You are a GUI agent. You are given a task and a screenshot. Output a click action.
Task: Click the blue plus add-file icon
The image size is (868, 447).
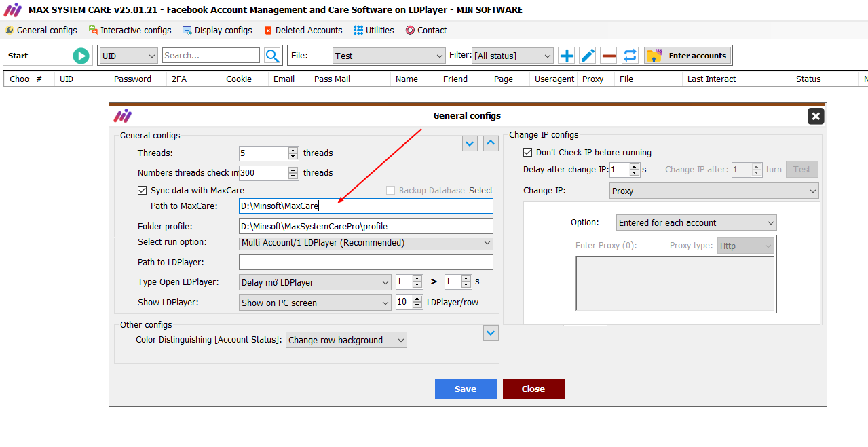click(x=566, y=56)
